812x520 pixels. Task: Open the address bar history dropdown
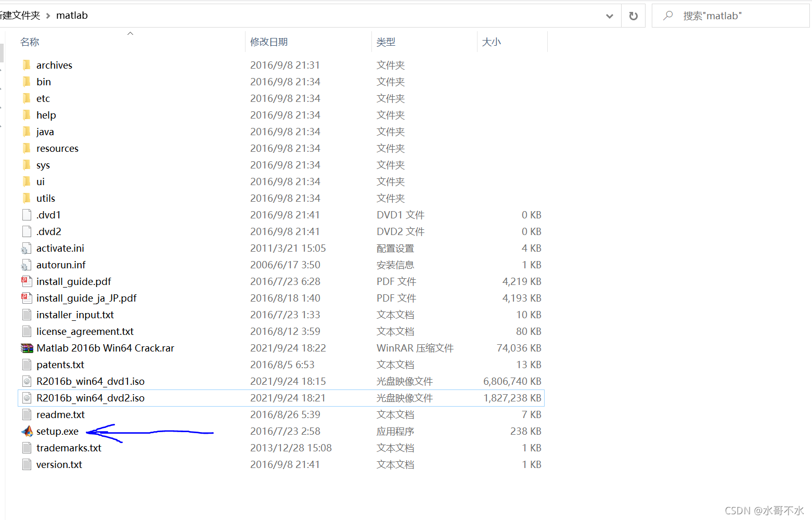click(610, 16)
